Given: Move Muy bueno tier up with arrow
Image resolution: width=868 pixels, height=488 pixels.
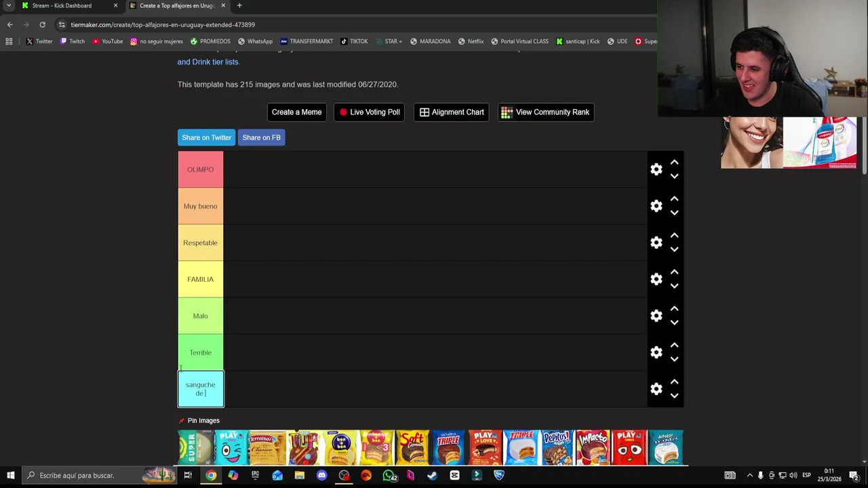Looking at the screenshot, I should (x=674, y=199).
